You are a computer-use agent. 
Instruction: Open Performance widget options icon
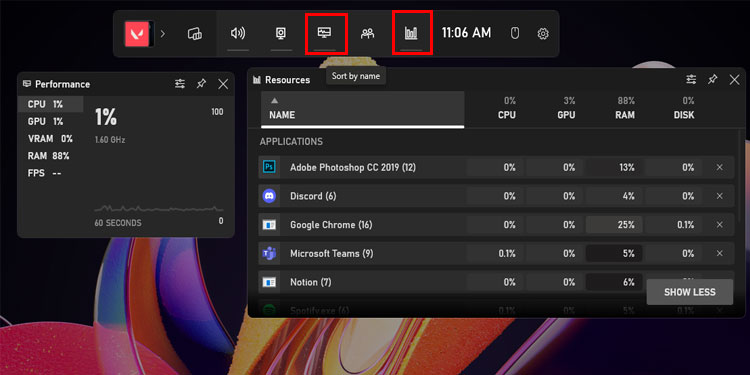(x=180, y=84)
